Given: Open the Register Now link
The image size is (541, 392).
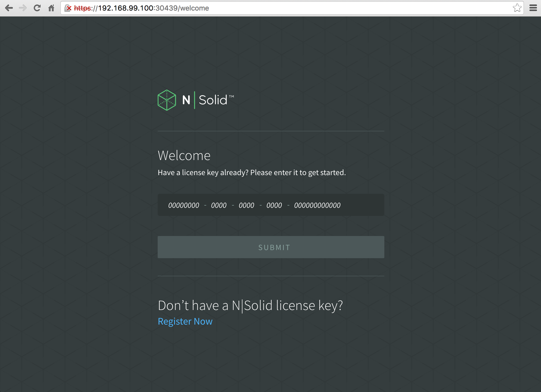Looking at the screenshot, I should tap(185, 322).
